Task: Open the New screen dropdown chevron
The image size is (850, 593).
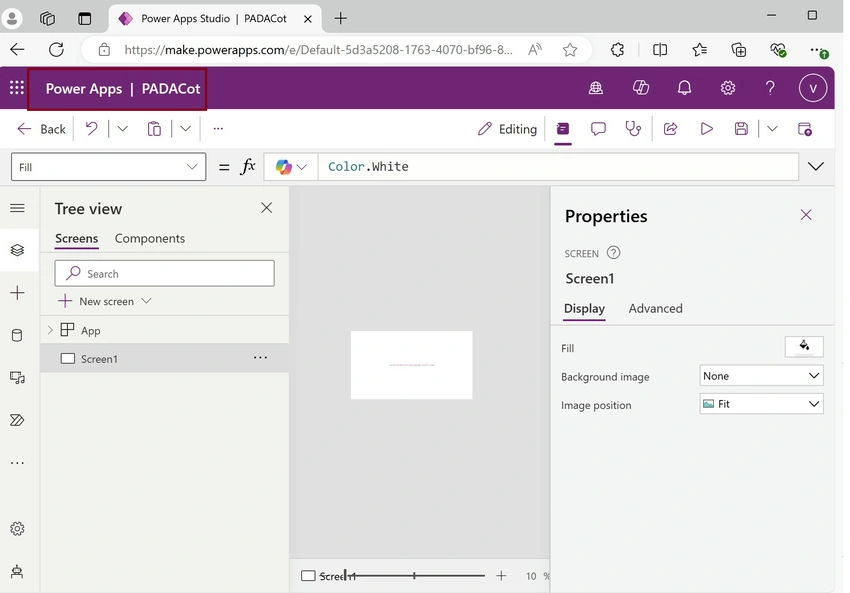Action: coord(146,300)
